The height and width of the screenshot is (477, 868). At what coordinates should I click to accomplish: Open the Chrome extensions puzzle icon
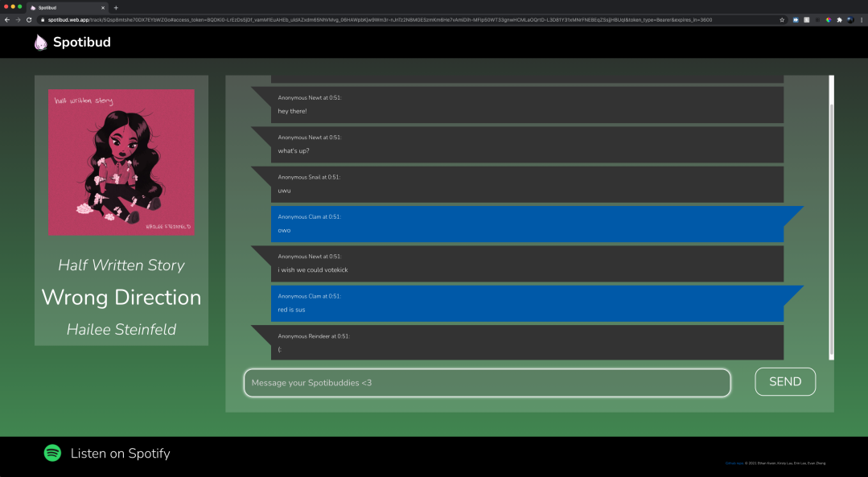click(839, 20)
